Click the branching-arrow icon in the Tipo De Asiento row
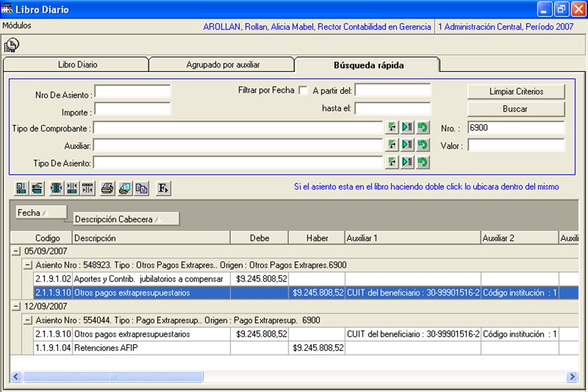Image resolution: width=588 pixels, height=392 pixels. pos(392,162)
